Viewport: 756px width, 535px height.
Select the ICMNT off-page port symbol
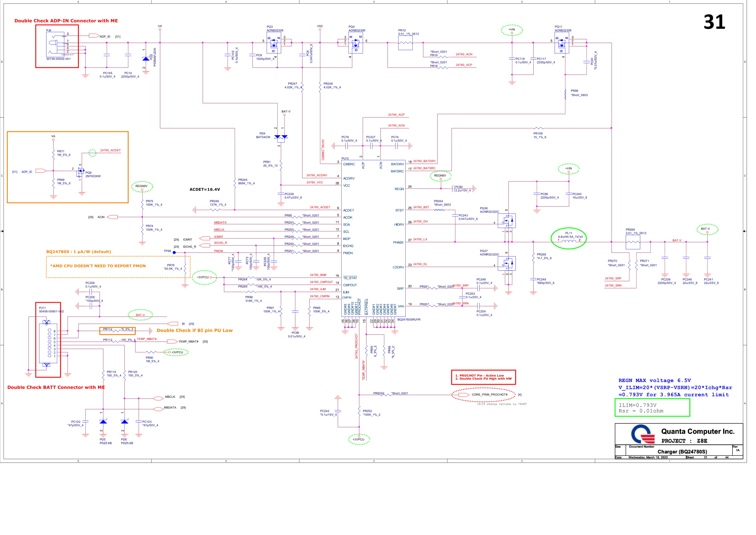pos(205,238)
